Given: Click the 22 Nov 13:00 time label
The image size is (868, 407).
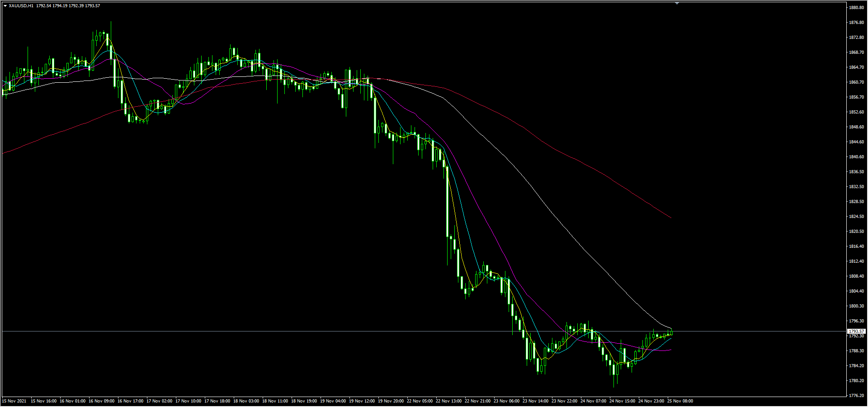Looking at the screenshot, I should (x=448, y=401).
